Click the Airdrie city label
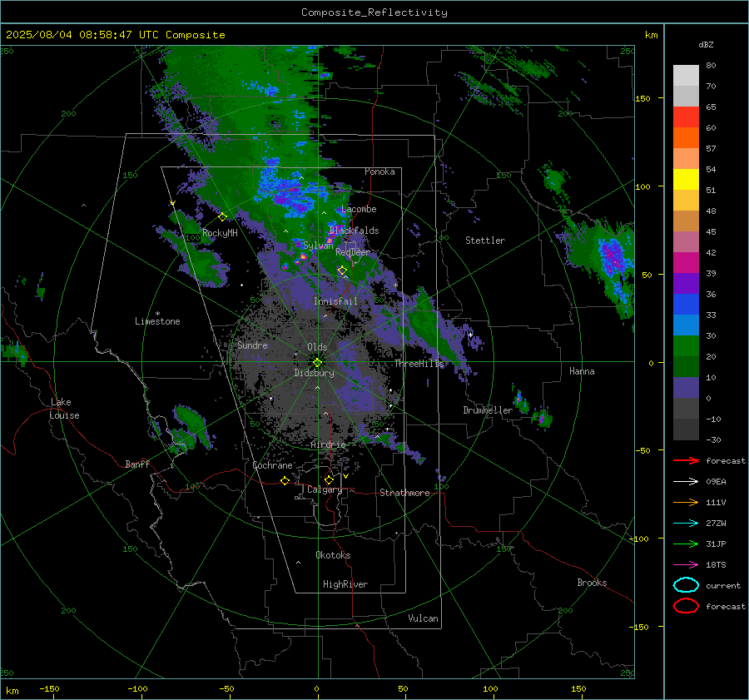Screen dimensions: 749x700 point(328,444)
